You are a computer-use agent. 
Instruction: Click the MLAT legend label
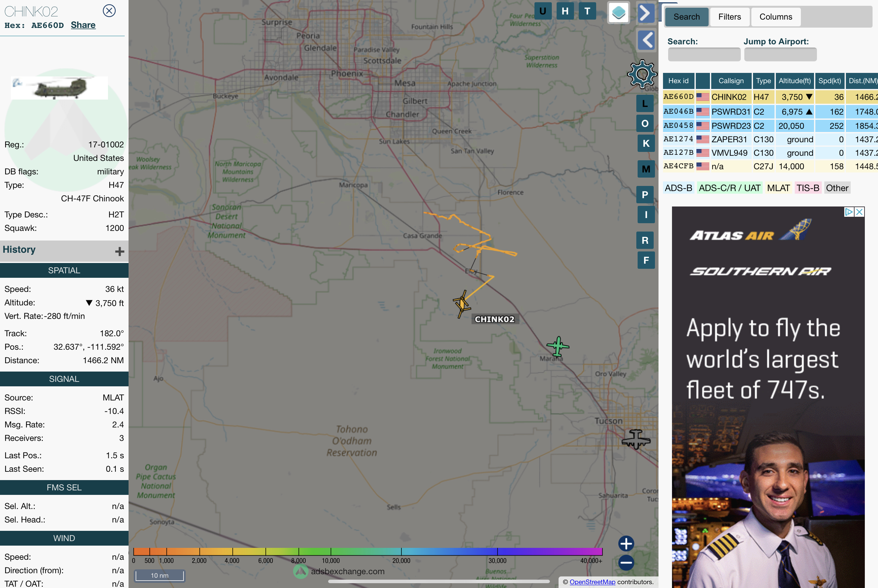pyautogui.click(x=778, y=188)
